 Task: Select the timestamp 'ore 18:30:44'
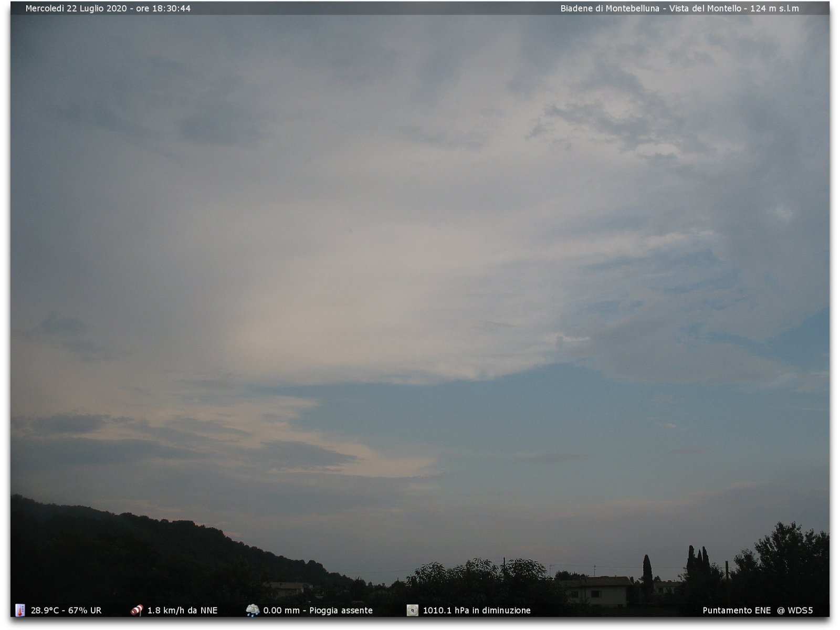163,8
